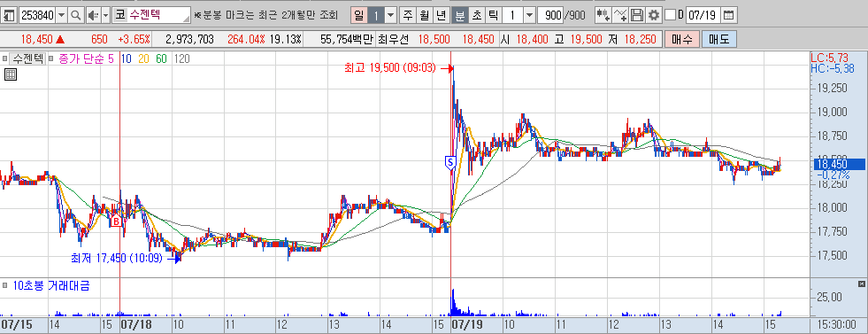The image size is (868, 334).
Task: Click the orange 20 moving average label
Action: tap(144, 58)
